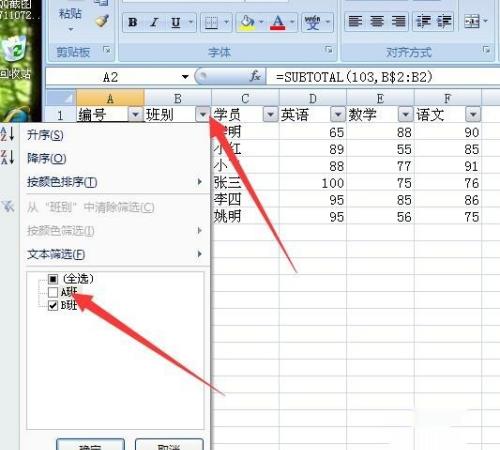This screenshot has height=450, width=500.
Task: Align text left
Action: pos(355,22)
